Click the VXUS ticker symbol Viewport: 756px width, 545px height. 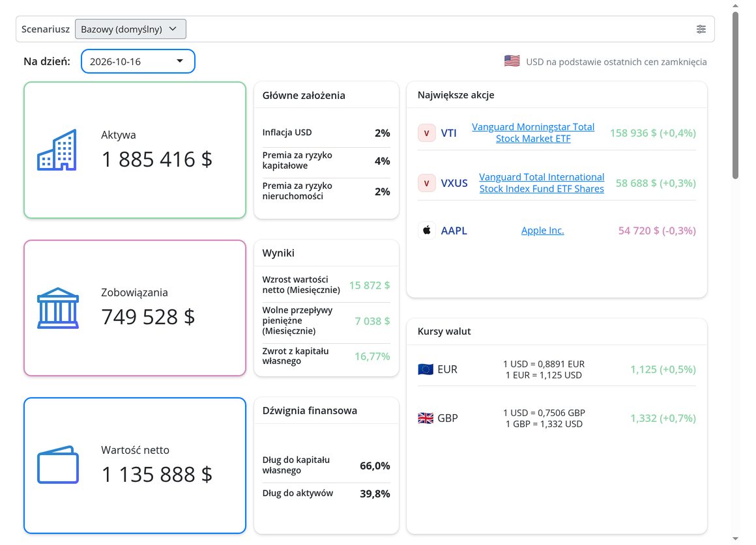(x=454, y=183)
